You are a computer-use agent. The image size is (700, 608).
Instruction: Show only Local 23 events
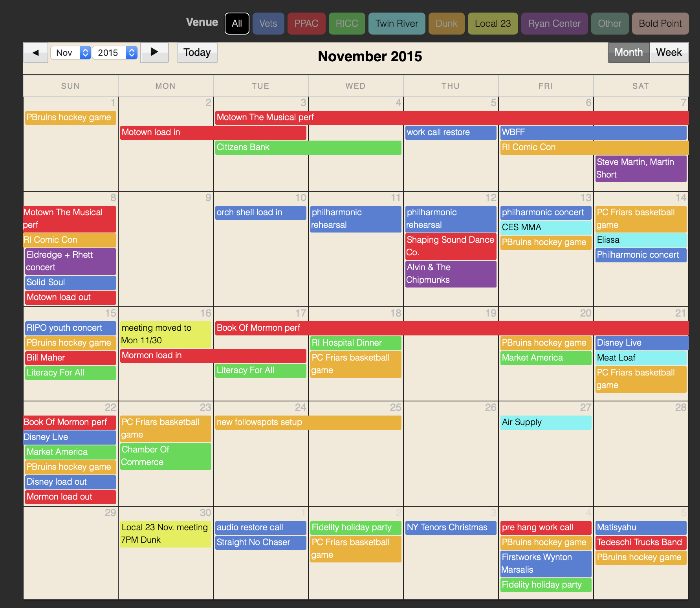(x=493, y=24)
